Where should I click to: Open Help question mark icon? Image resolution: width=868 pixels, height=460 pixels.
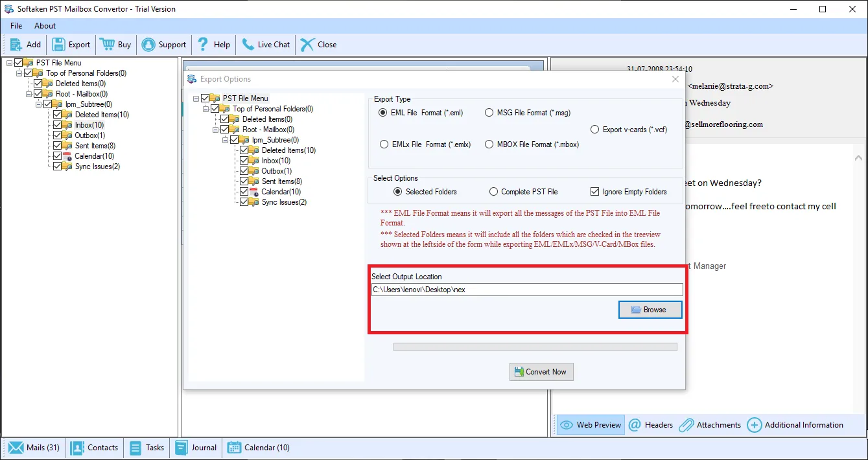tap(203, 45)
